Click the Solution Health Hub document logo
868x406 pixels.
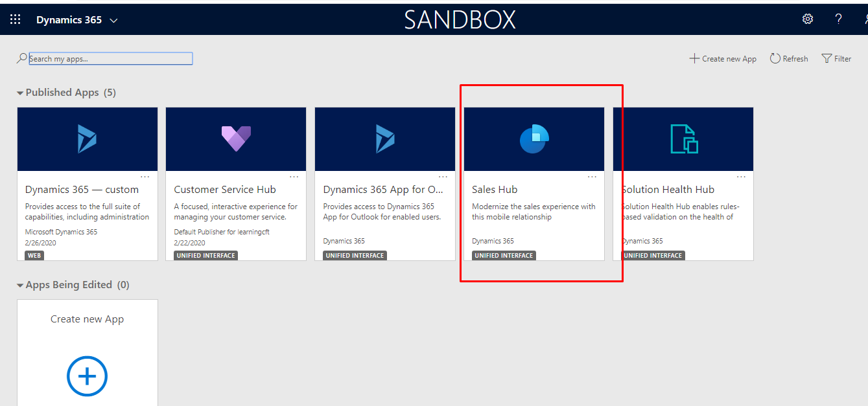click(683, 139)
